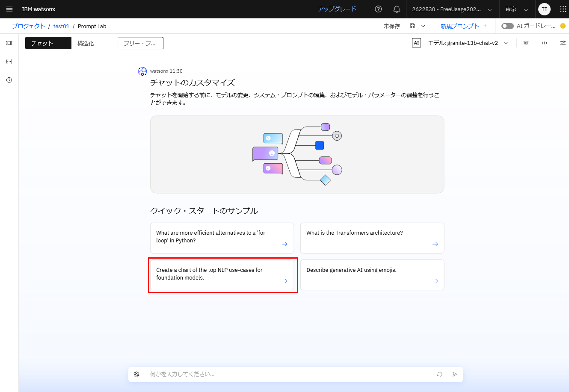The image size is (569, 392).
Task: Switch to the 構造化 tab
Action: pyautogui.click(x=94, y=43)
